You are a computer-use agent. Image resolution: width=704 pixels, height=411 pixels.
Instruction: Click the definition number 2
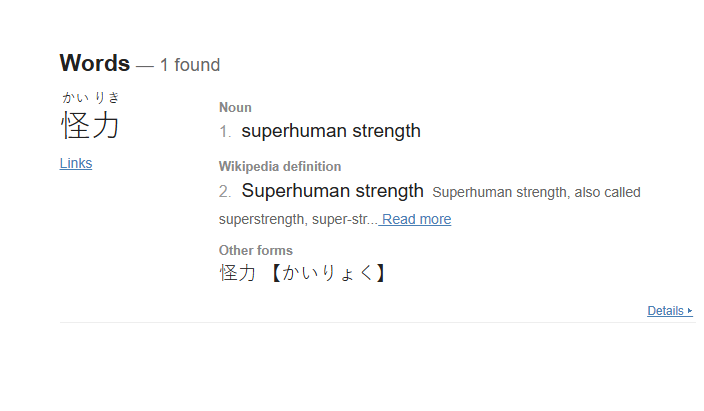[x=225, y=192]
